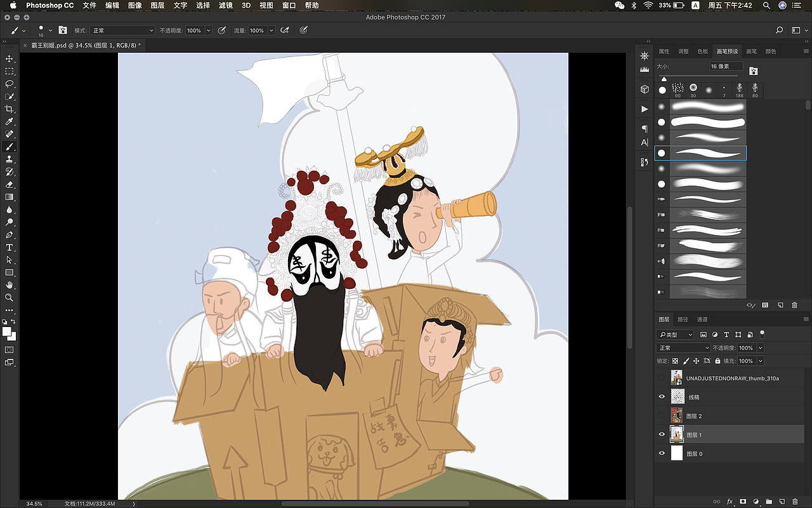The width and height of the screenshot is (812, 508).
Task: Click the foreground color swatch
Action: 7,331
